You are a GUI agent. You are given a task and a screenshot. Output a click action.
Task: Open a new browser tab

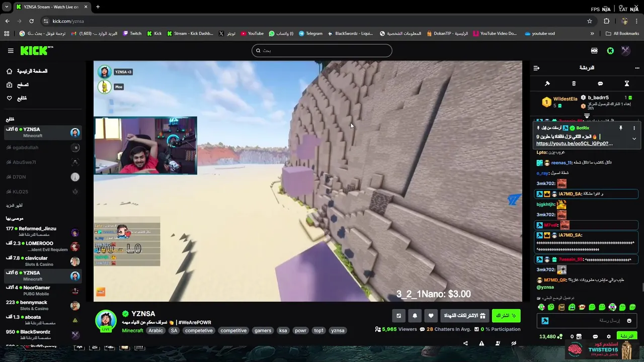tap(98, 7)
